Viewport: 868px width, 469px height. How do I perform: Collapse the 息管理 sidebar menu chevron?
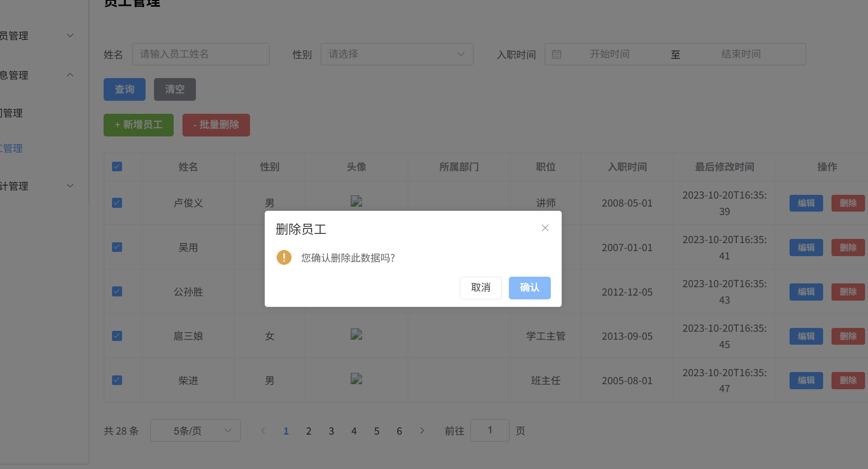tap(70, 75)
